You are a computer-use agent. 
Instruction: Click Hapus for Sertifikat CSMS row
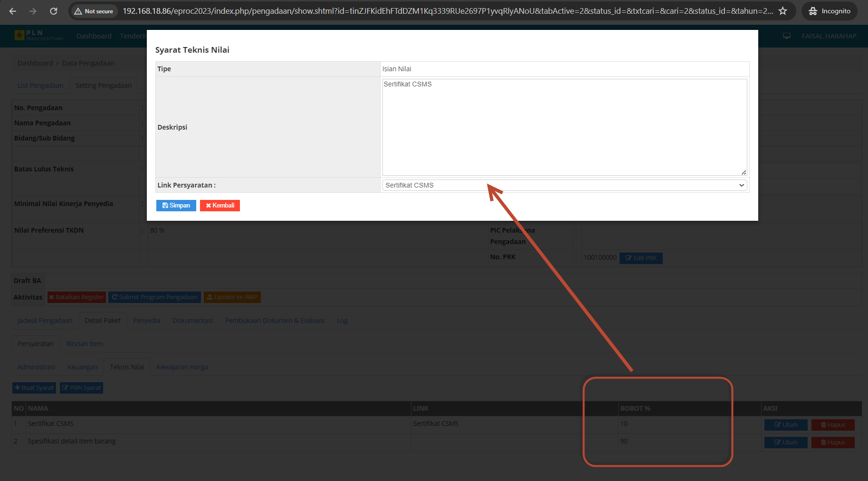click(x=833, y=425)
